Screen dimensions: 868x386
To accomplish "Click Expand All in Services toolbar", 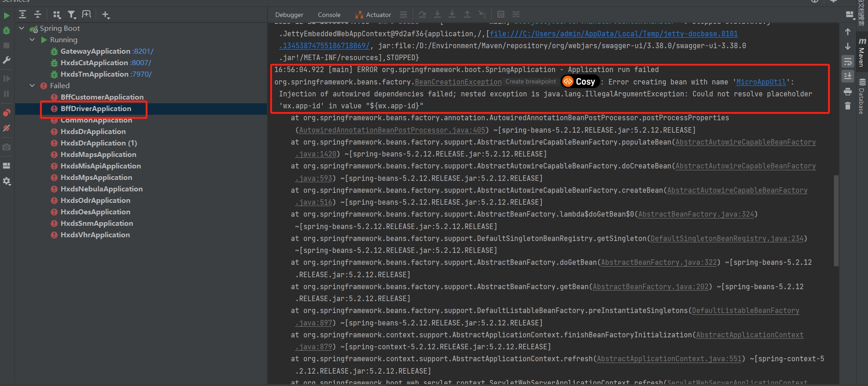I will pyautogui.click(x=23, y=15).
